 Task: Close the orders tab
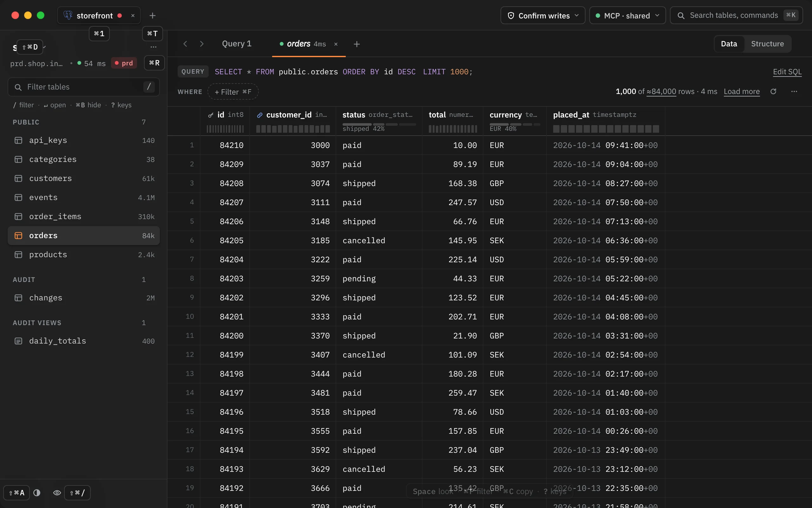(336, 44)
